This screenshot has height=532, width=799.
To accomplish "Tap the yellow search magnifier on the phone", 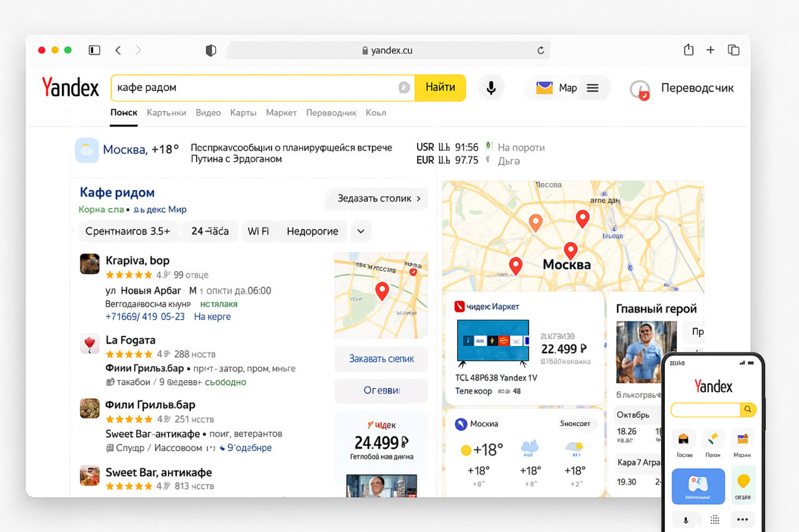I will (x=747, y=410).
